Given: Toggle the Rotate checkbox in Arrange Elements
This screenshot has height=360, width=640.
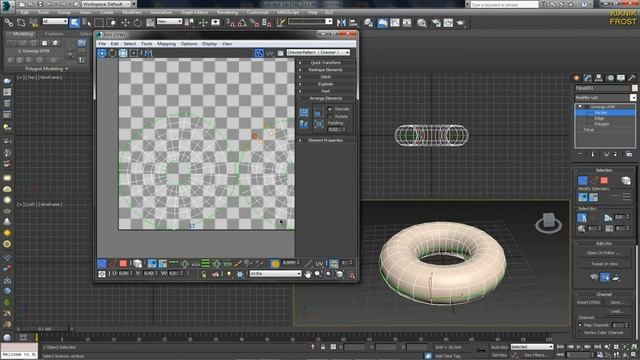Looking at the screenshot, I should pos(330,116).
